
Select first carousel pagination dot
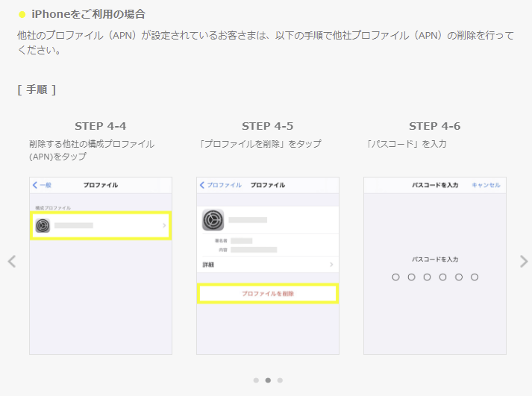(256, 380)
